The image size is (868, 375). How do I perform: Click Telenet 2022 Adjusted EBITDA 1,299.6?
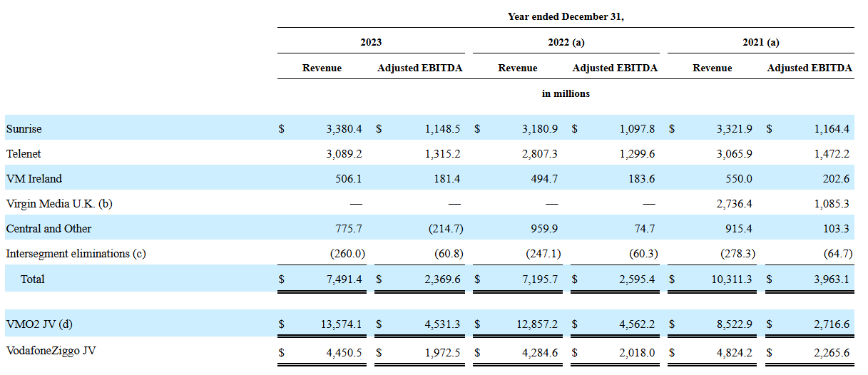pyautogui.click(x=637, y=154)
